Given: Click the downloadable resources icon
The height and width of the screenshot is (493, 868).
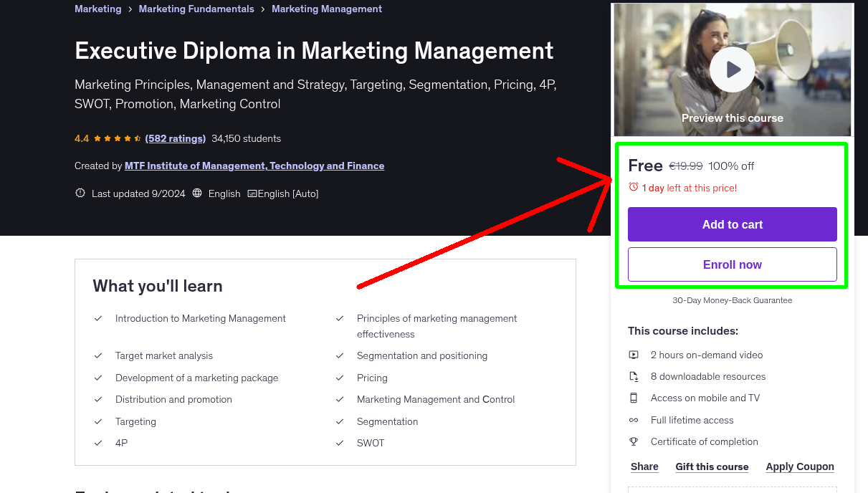Looking at the screenshot, I should [x=634, y=376].
